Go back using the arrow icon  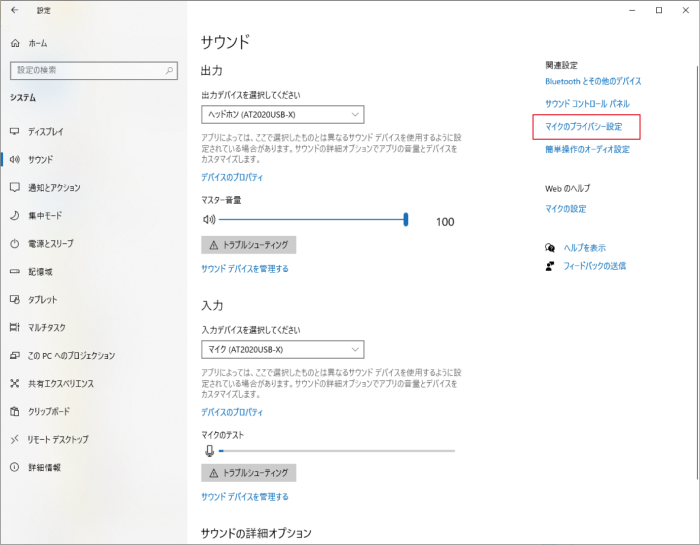tap(15, 10)
